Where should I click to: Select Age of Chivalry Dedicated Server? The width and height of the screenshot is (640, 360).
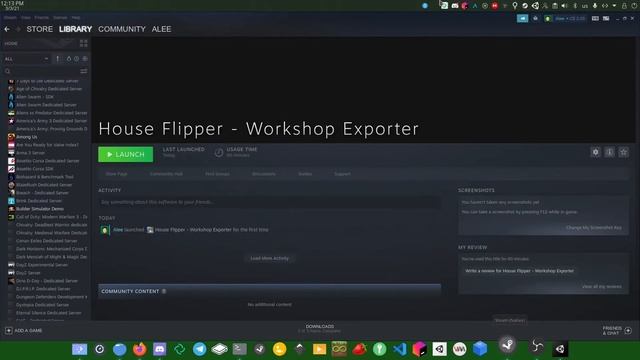click(x=49, y=89)
